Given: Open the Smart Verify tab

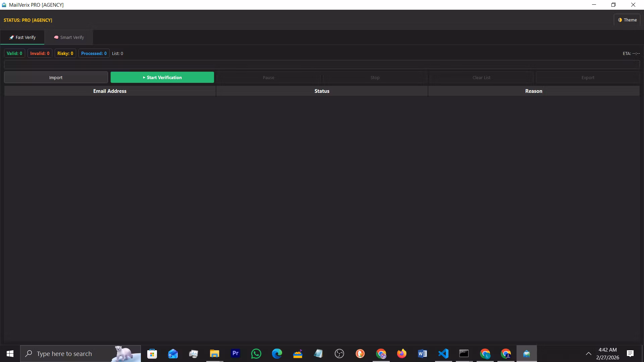Looking at the screenshot, I should [x=69, y=37].
